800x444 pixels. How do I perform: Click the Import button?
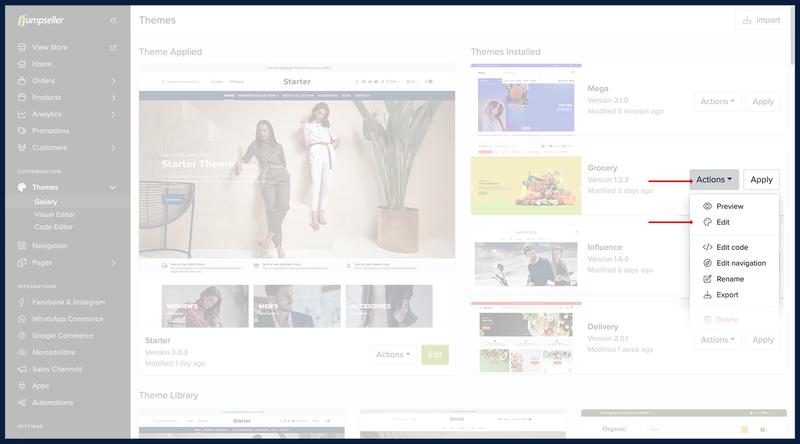click(x=761, y=20)
